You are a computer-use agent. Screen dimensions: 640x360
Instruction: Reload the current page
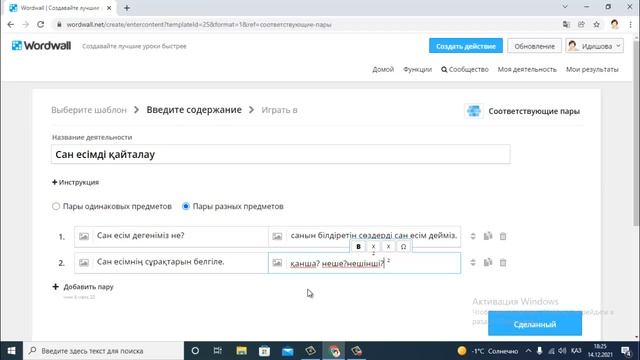40,24
